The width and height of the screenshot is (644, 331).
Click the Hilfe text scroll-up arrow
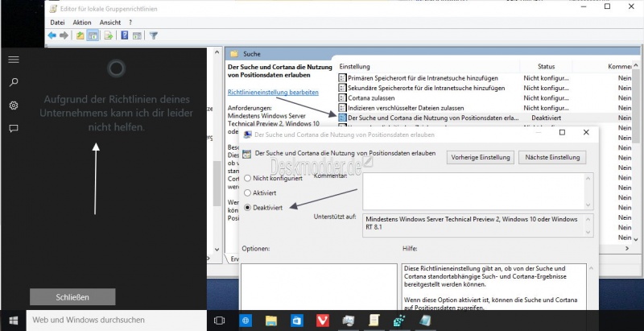(x=591, y=268)
